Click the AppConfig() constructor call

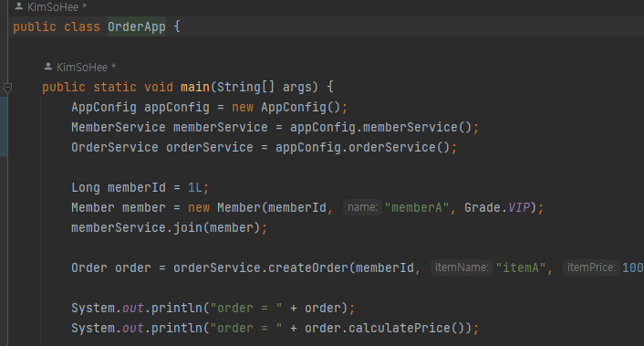coord(300,107)
